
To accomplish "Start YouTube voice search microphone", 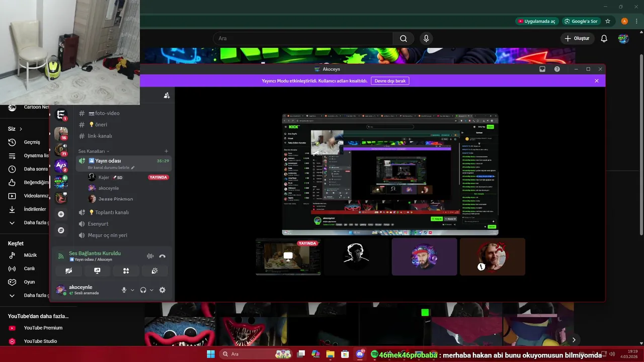I will (x=426, y=39).
